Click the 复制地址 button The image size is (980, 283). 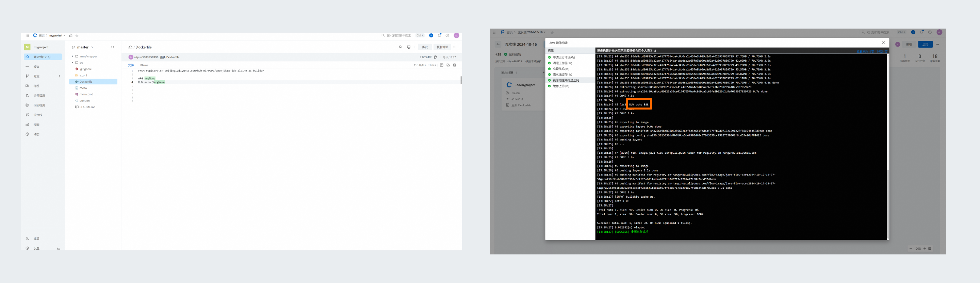click(442, 47)
